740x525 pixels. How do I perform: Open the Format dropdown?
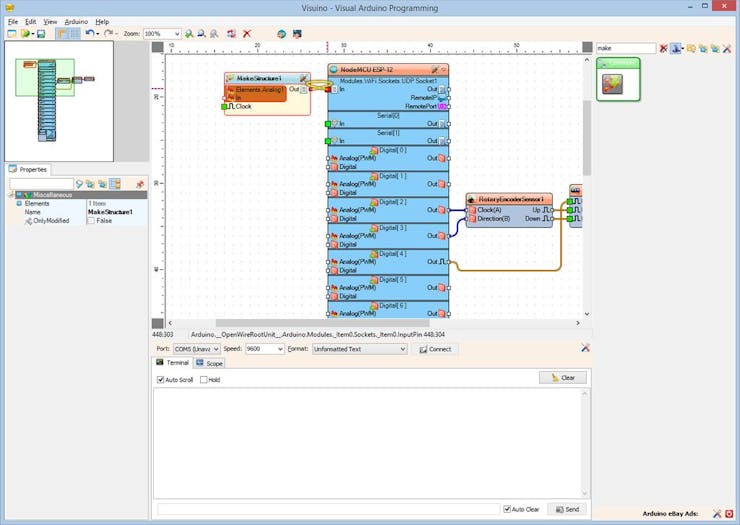[x=402, y=349]
